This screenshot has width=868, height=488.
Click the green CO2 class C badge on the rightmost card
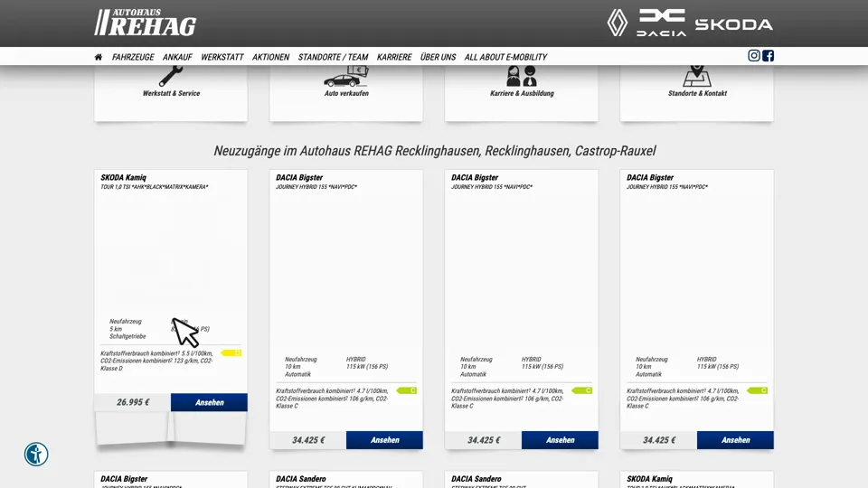[757, 390]
